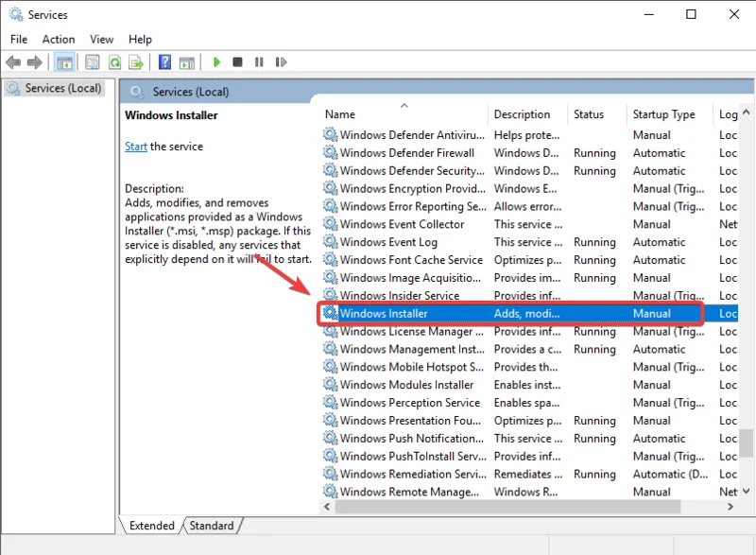The height and width of the screenshot is (555, 756).
Task: Select Windows Defender Security service name
Action: (x=412, y=171)
